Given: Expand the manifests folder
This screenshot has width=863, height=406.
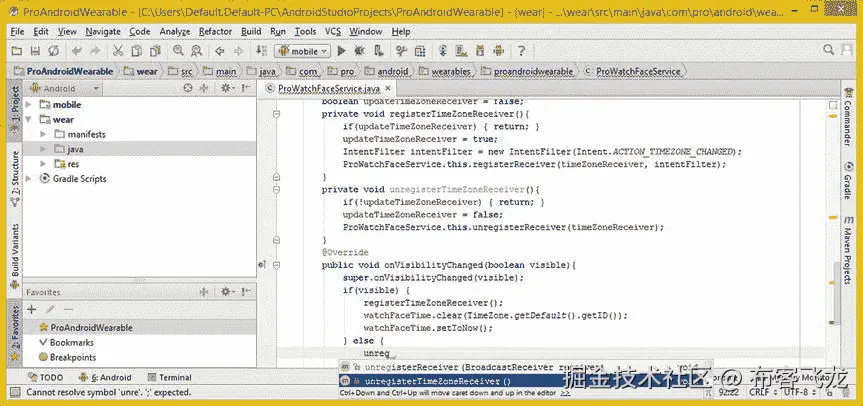Looking at the screenshot, I should (x=43, y=134).
